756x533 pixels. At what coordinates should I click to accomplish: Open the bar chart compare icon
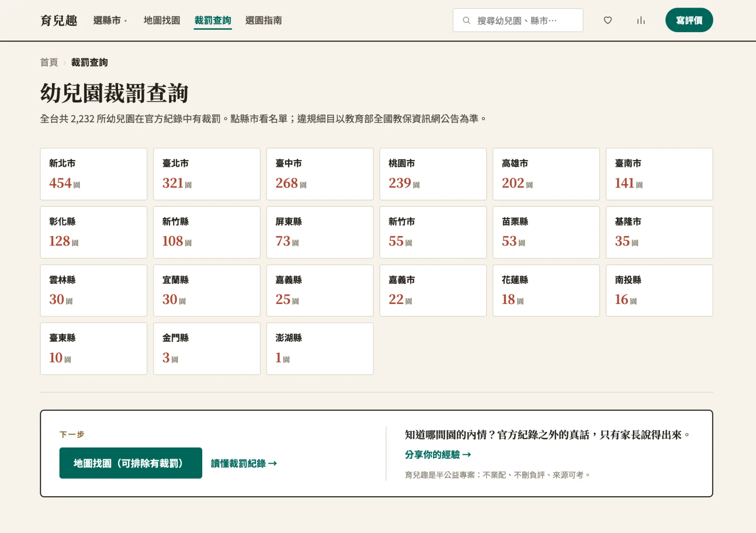[641, 20]
